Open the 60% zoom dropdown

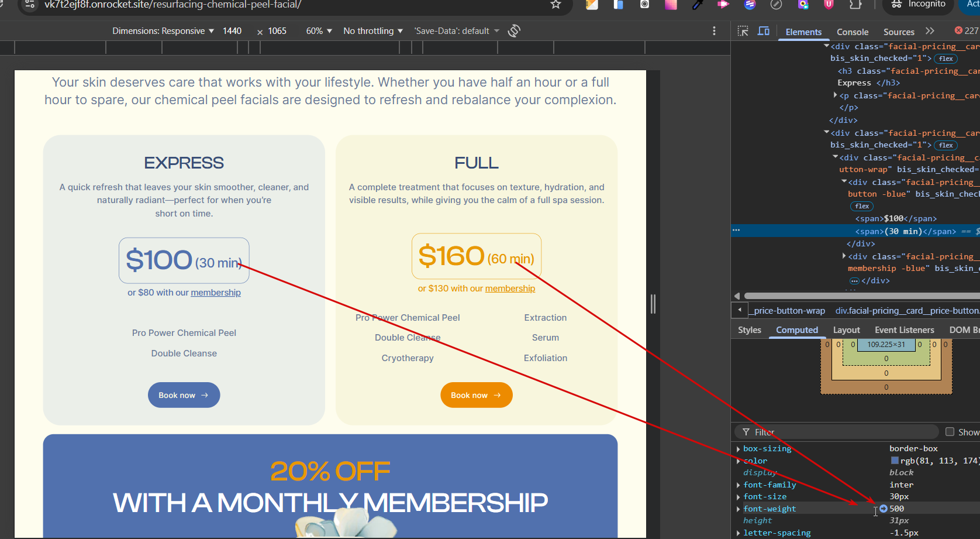(x=319, y=31)
